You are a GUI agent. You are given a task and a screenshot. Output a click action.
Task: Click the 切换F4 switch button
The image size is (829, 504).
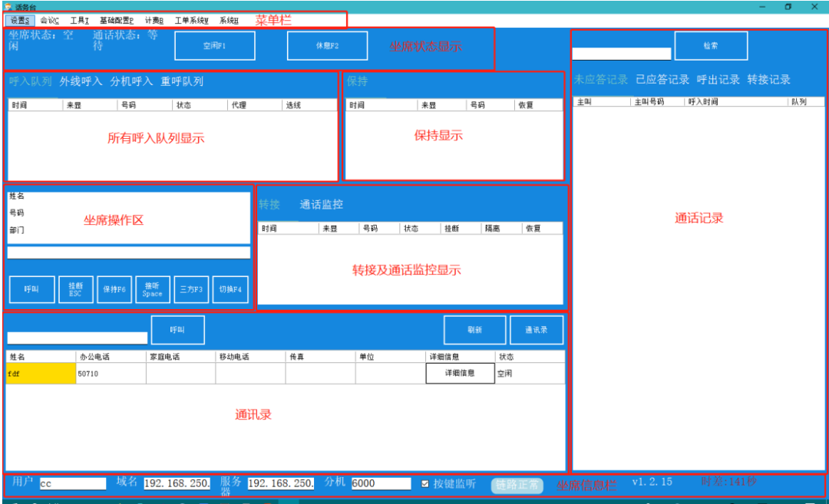pyautogui.click(x=230, y=290)
